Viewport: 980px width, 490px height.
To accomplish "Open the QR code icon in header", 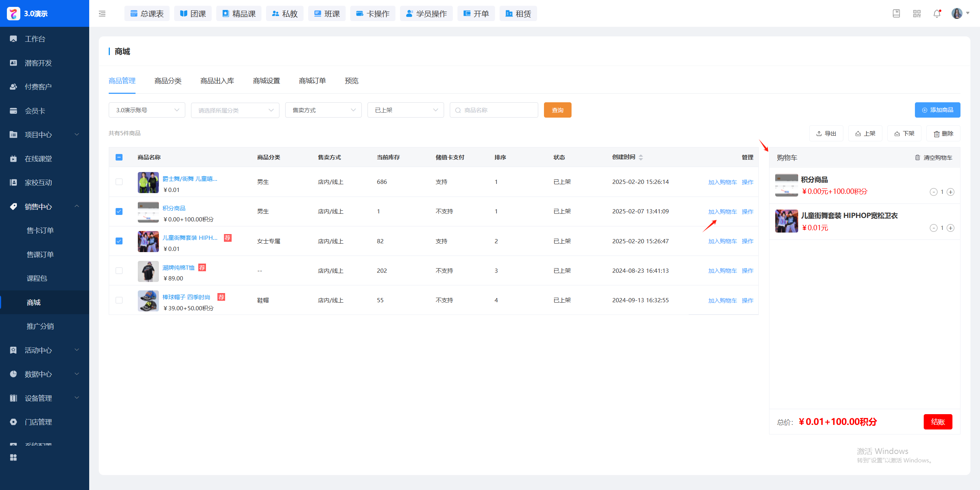I will (x=916, y=14).
